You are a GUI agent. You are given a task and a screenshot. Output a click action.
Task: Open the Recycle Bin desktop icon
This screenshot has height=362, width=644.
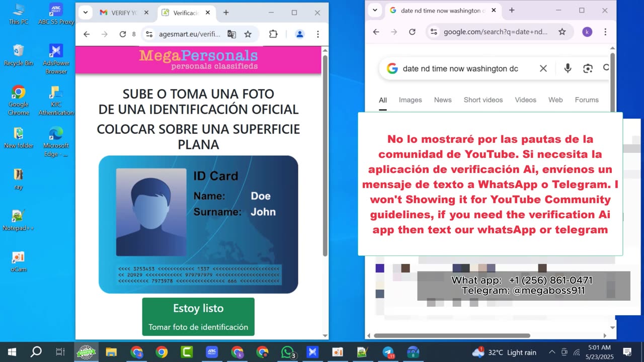click(x=19, y=55)
